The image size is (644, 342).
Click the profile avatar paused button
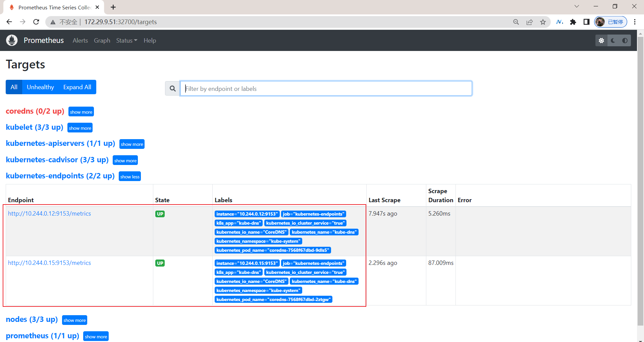(610, 22)
